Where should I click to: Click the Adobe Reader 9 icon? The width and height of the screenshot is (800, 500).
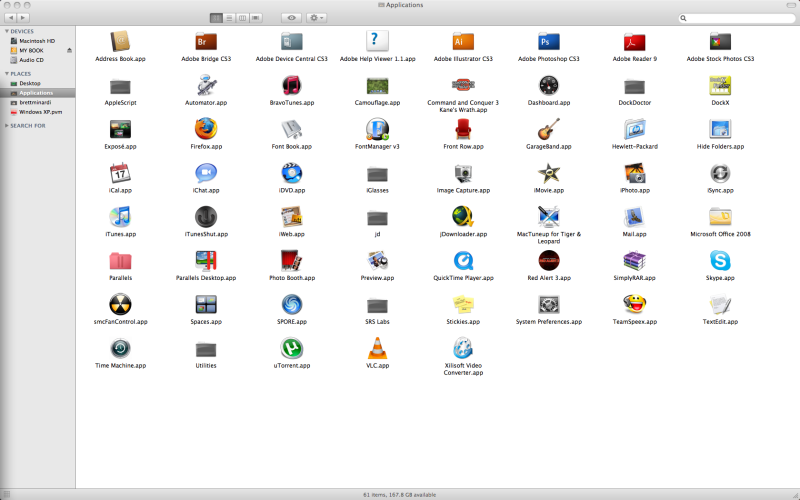[x=634, y=41]
